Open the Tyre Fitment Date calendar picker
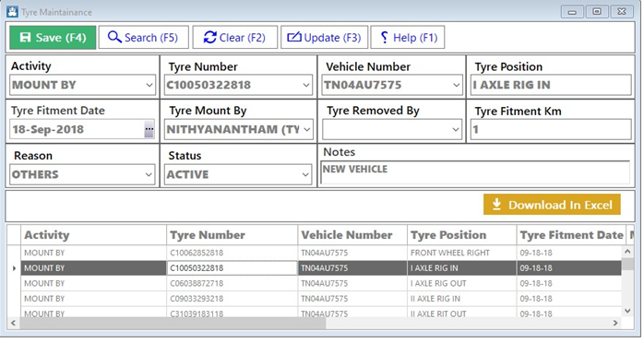This screenshot has height=343, width=644. 149,129
